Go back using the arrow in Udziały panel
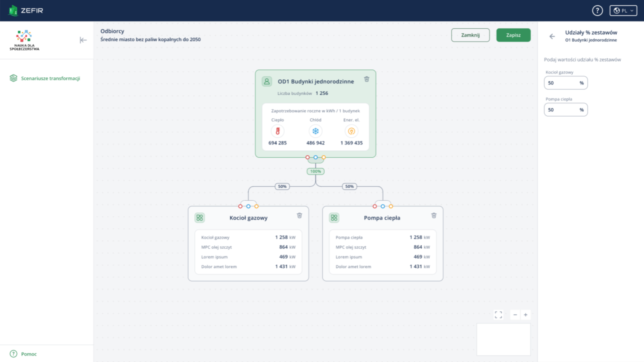644x362 pixels. [x=552, y=36]
